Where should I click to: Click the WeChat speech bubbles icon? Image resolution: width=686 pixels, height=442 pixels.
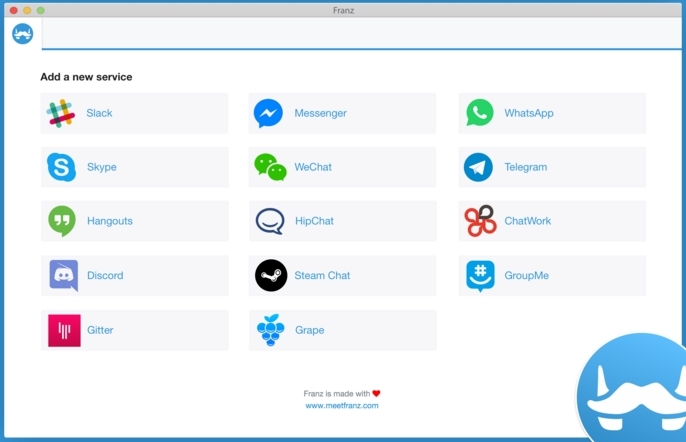tap(270, 167)
